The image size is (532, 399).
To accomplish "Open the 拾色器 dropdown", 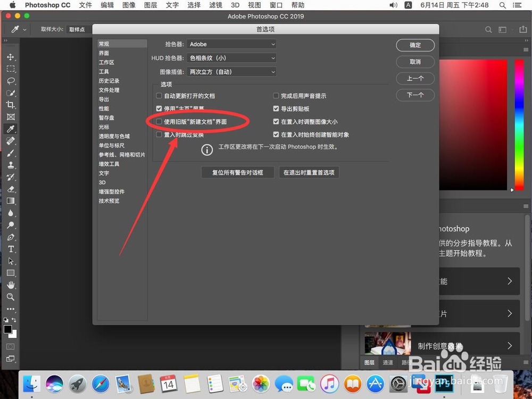I will coord(231,44).
